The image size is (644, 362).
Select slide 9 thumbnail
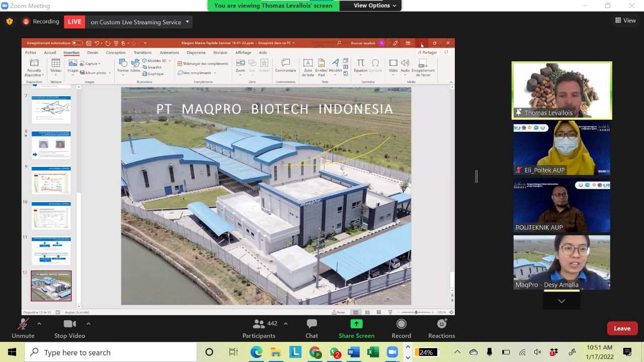point(51,180)
